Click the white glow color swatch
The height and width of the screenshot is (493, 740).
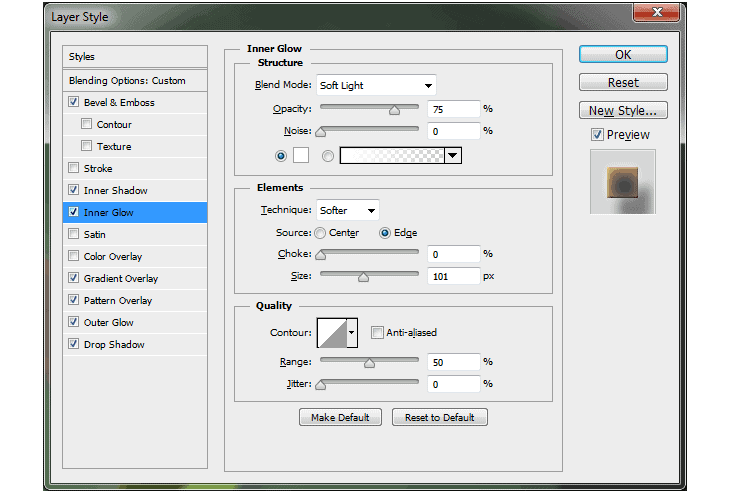[x=301, y=155]
